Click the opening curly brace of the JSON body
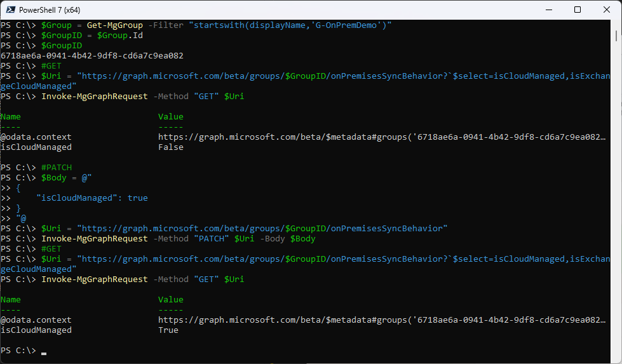The height and width of the screenshot is (364, 622). coord(18,188)
